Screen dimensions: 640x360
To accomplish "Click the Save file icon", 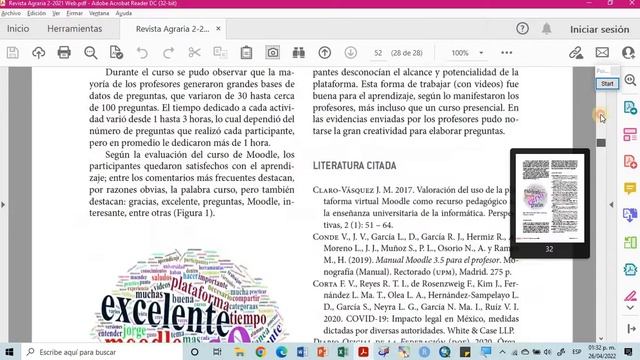I will point(13,53).
